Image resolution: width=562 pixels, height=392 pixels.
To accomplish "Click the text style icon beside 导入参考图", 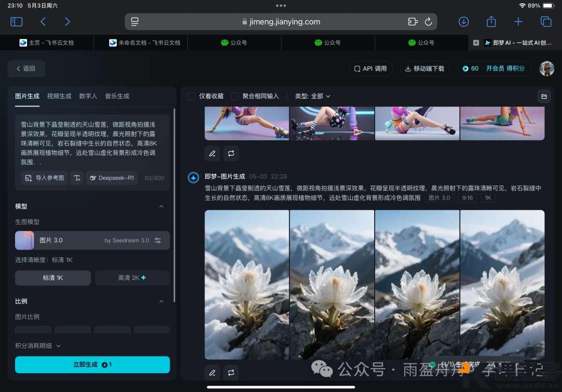I will pos(76,178).
